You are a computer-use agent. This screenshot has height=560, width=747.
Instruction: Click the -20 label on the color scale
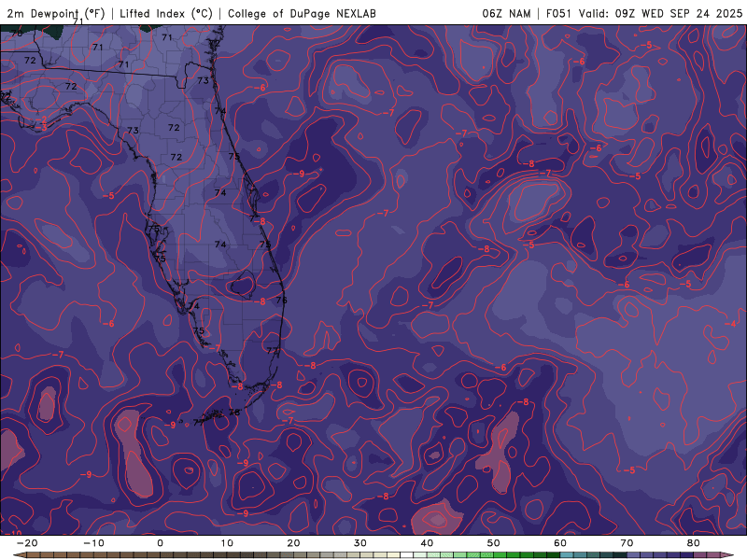[x=27, y=543]
